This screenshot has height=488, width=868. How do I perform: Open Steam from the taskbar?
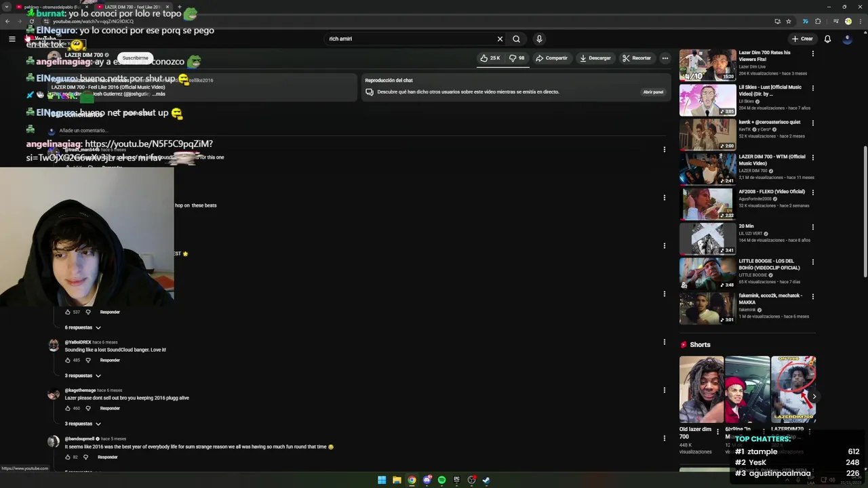[x=486, y=480]
